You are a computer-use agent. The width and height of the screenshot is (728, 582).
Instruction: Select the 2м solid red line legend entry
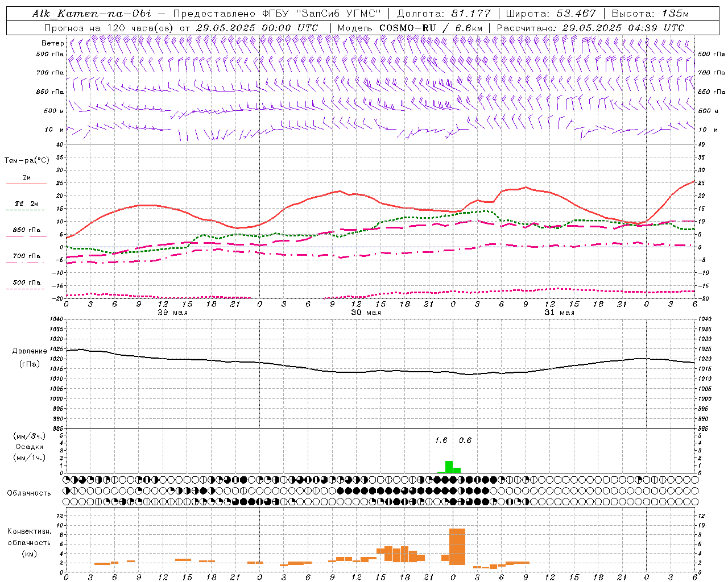(26, 180)
